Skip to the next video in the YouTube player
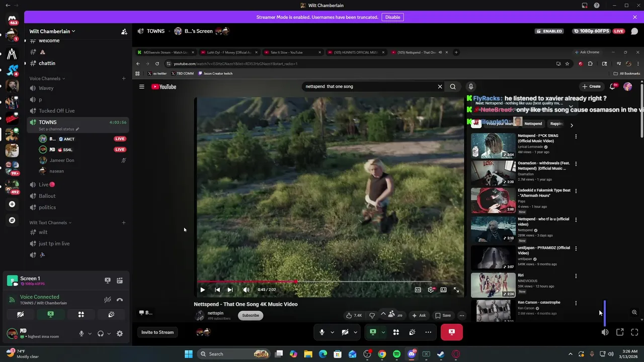The image size is (644, 362). [230, 290]
